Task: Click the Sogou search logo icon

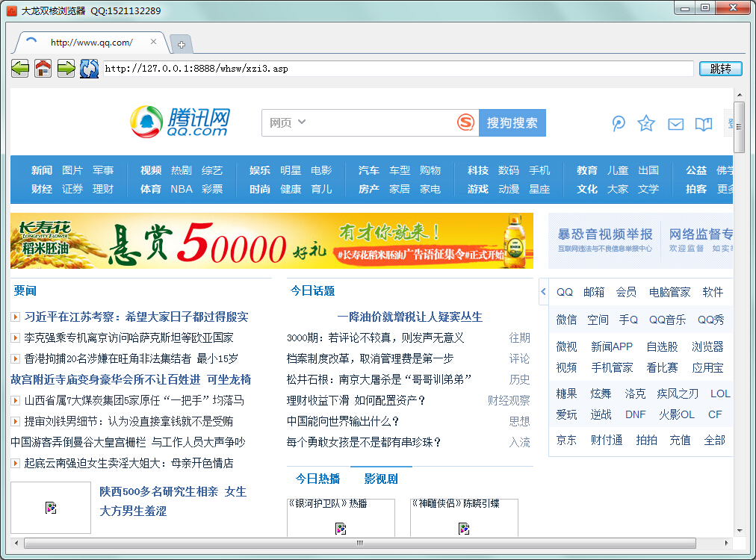Action: (465, 122)
